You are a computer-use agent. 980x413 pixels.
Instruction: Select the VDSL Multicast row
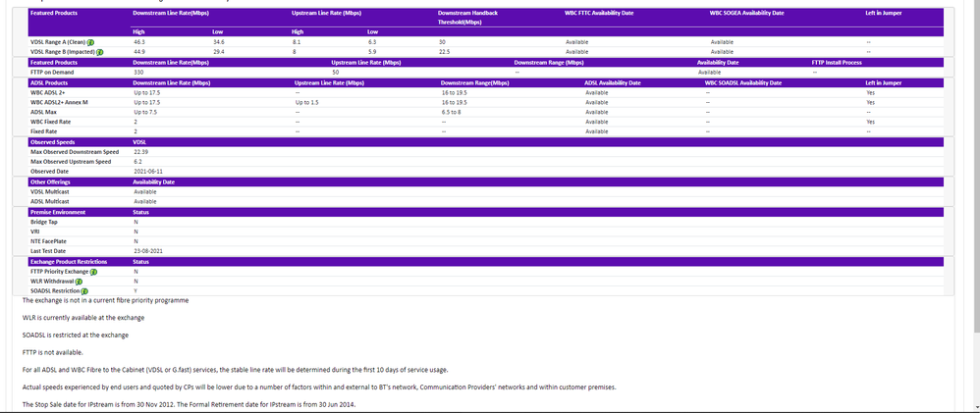click(51, 191)
